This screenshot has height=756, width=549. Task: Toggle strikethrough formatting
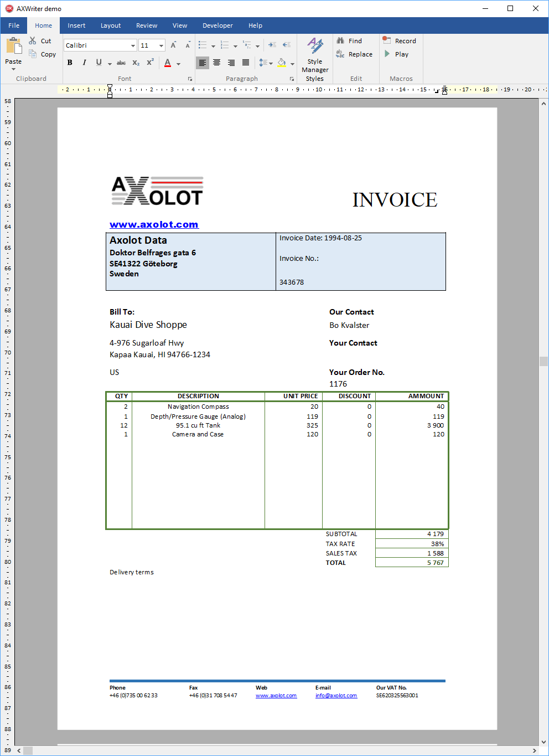click(121, 63)
